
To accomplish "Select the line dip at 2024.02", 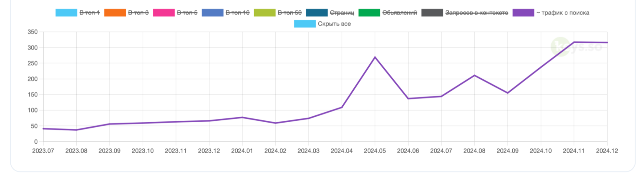I will pyautogui.click(x=275, y=123).
